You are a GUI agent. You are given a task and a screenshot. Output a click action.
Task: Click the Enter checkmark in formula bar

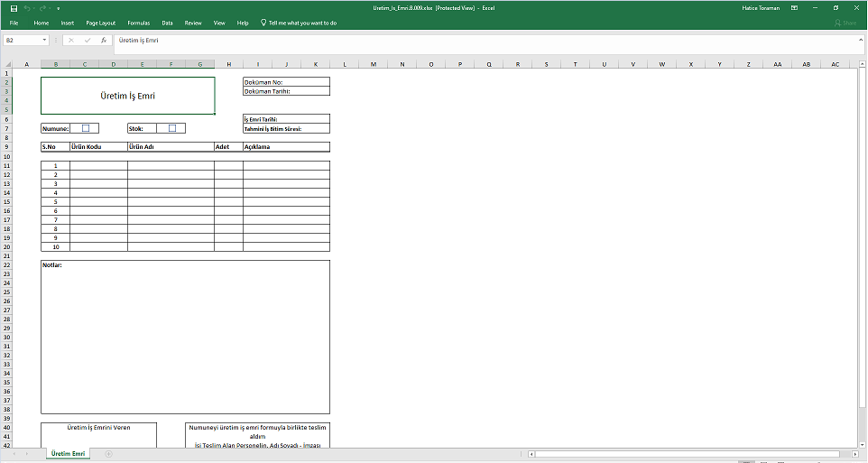[x=88, y=41]
